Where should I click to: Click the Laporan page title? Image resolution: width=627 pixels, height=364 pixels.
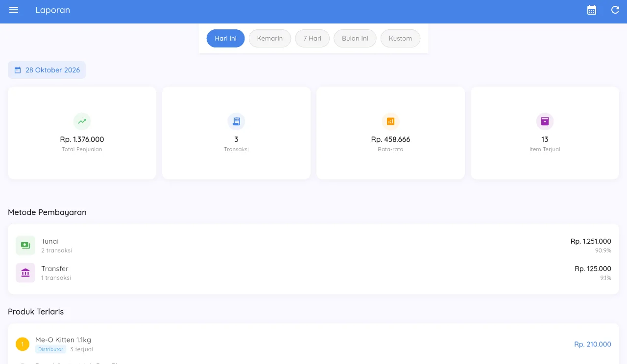52,10
